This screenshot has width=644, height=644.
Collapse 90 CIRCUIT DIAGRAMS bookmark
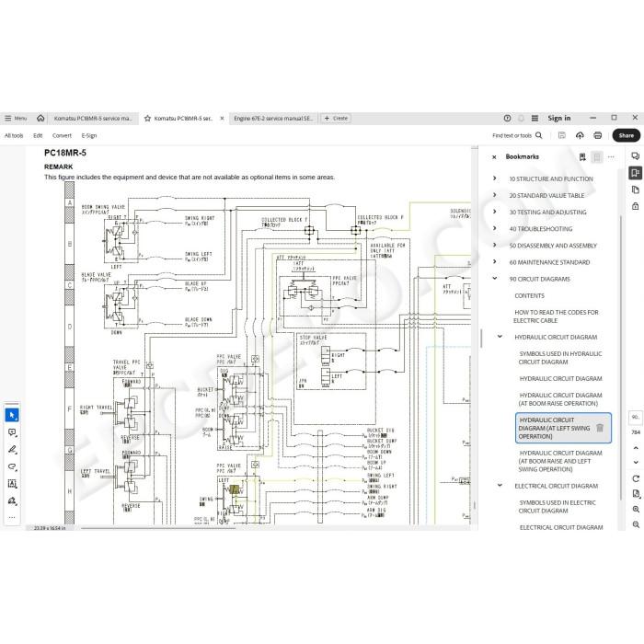495,279
